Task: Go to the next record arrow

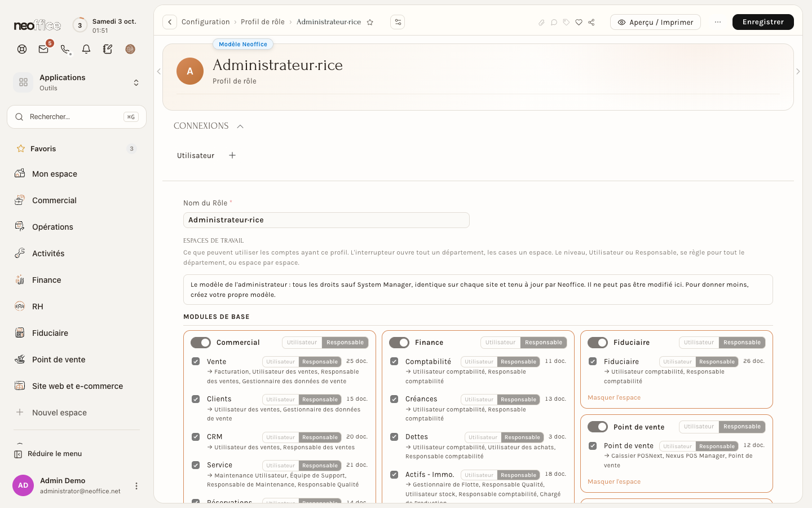Action: pyautogui.click(x=798, y=72)
